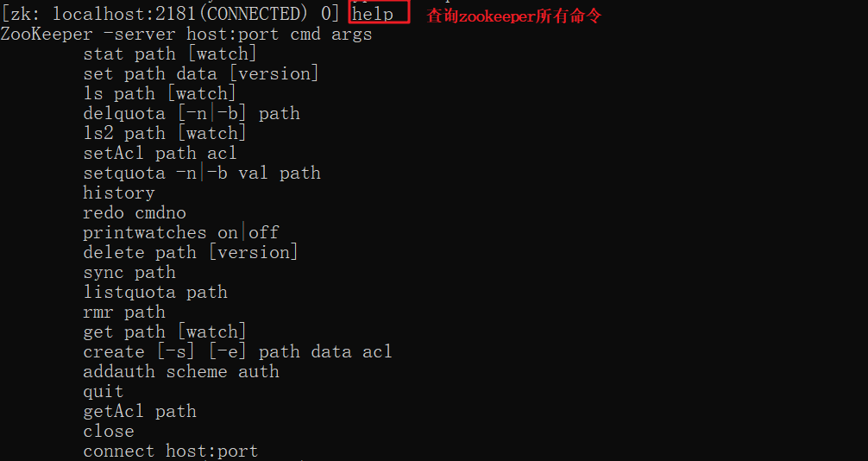Select the 'ls path [watch]' line
The image size is (868, 461).
pos(160,94)
